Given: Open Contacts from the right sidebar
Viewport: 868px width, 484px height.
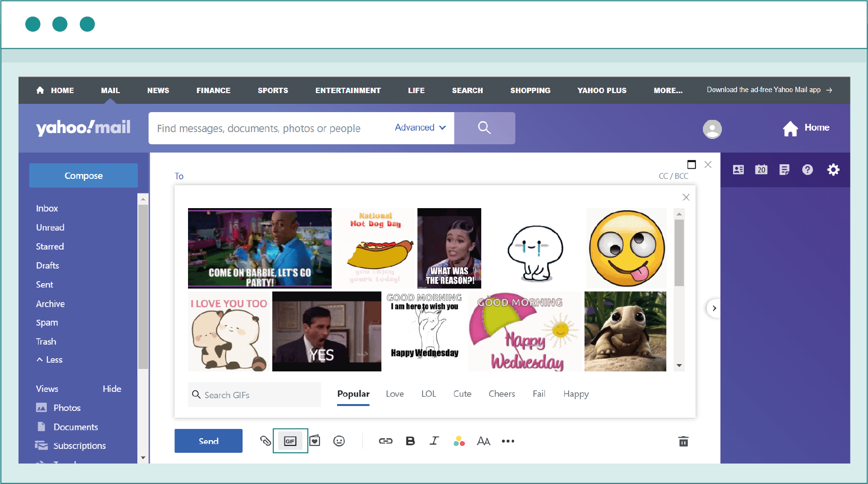Looking at the screenshot, I should click(738, 170).
